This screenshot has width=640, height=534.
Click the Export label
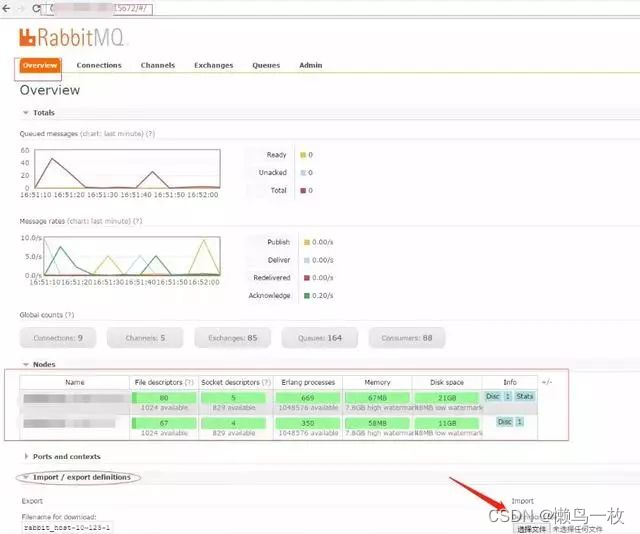click(32, 501)
